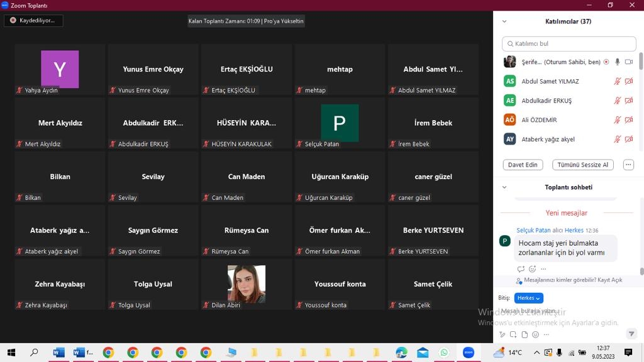The height and width of the screenshot is (362, 644).
Task: Click Ali ÖZDEMİR video-off icon
Action: pos(629,120)
